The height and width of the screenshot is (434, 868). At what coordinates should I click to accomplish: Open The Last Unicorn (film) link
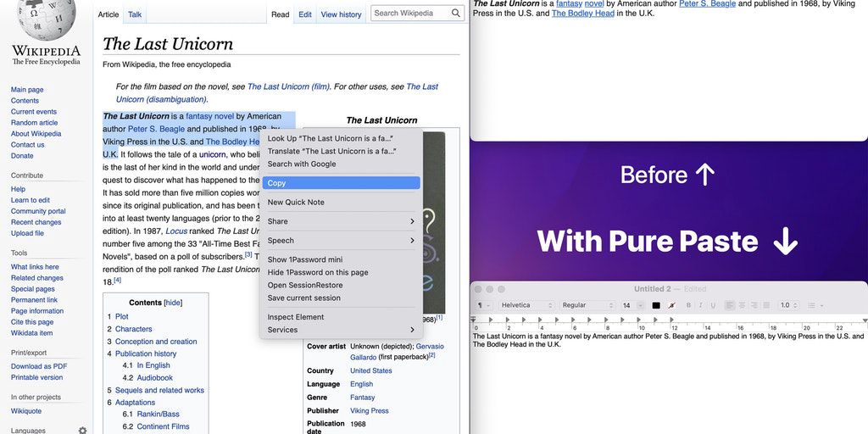tap(288, 86)
